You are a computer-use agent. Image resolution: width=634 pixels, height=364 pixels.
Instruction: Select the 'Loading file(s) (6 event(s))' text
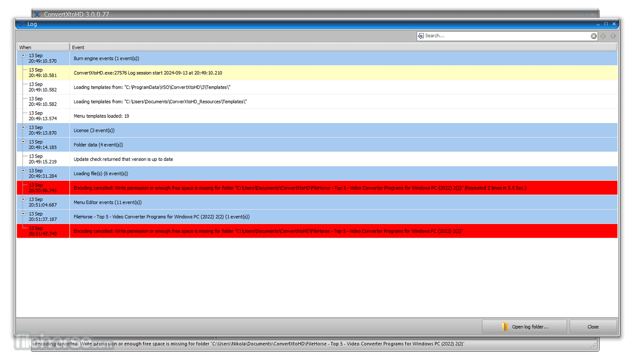pyautogui.click(x=101, y=174)
